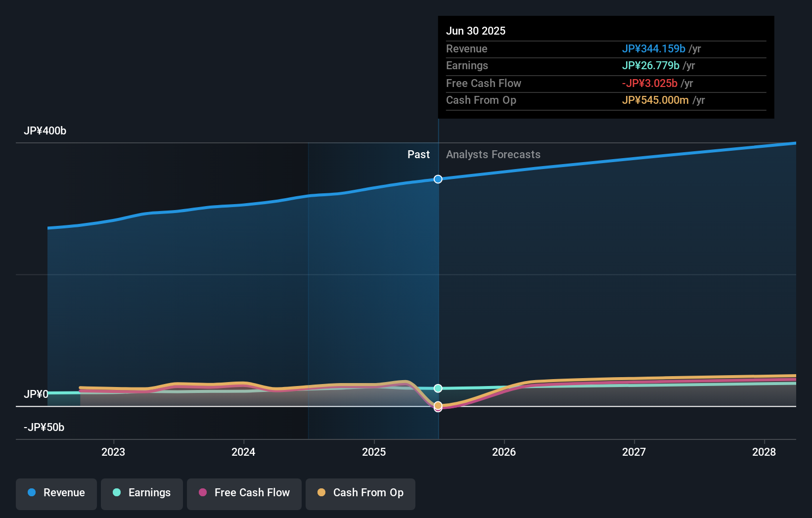This screenshot has height=518, width=812.
Task: Hide the Free Cash Flow series
Action: click(x=244, y=493)
